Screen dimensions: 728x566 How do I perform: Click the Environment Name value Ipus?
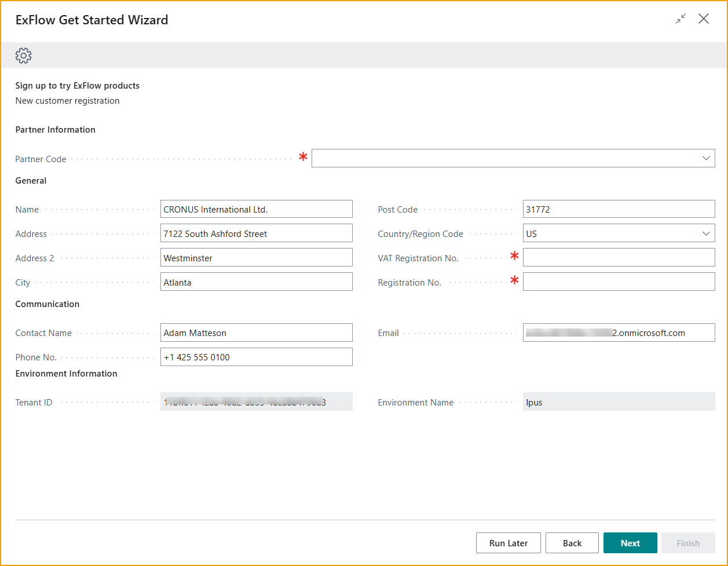[x=619, y=402]
